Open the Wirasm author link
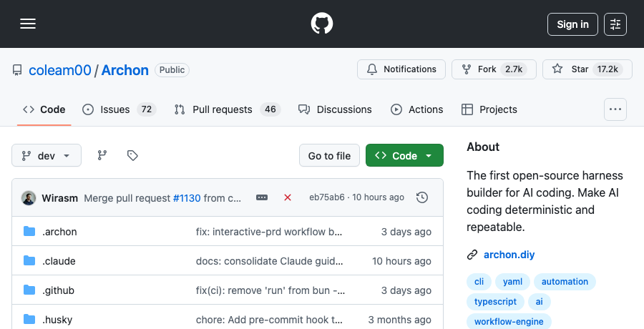The image size is (644, 329). click(x=59, y=198)
